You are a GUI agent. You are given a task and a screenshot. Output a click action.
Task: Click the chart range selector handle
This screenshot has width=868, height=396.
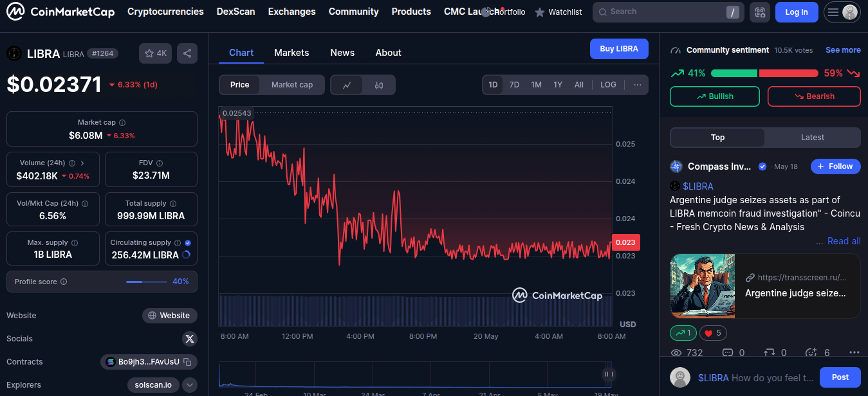tap(608, 374)
